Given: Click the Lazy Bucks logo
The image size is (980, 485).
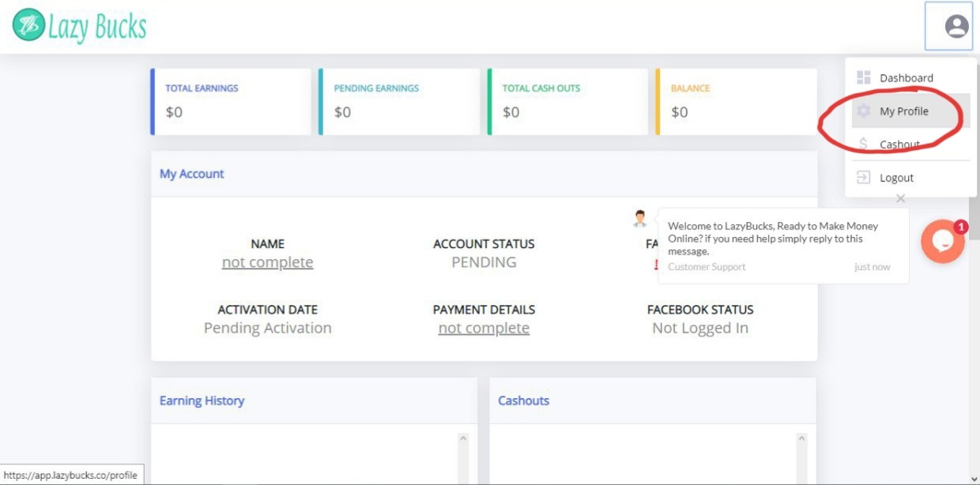Looking at the screenshot, I should click(x=79, y=26).
